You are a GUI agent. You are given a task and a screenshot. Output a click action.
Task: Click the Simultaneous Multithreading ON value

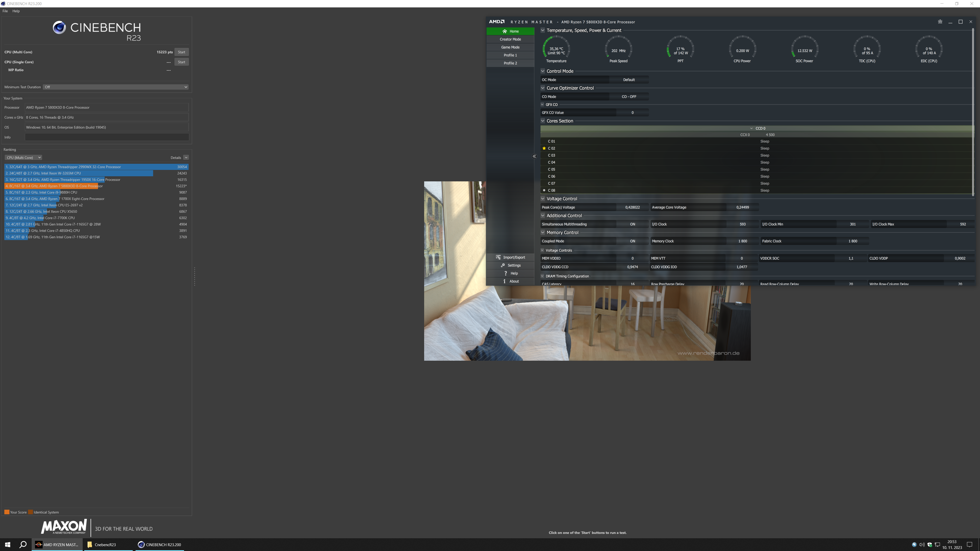tap(632, 224)
